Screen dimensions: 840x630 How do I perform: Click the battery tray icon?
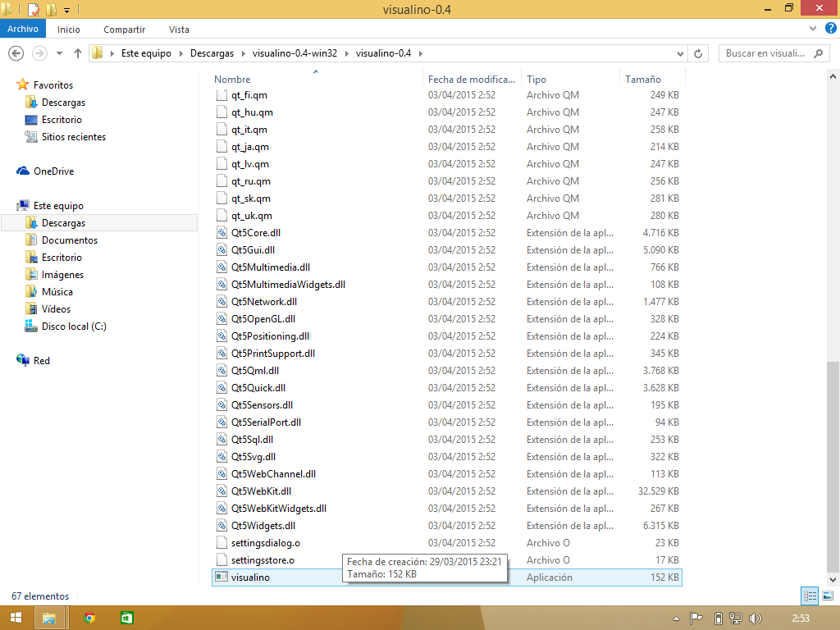[x=719, y=619]
